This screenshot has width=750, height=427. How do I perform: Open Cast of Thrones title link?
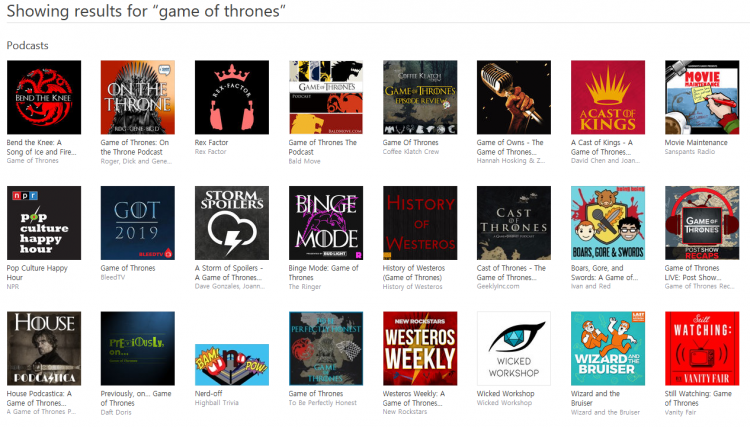(511, 273)
